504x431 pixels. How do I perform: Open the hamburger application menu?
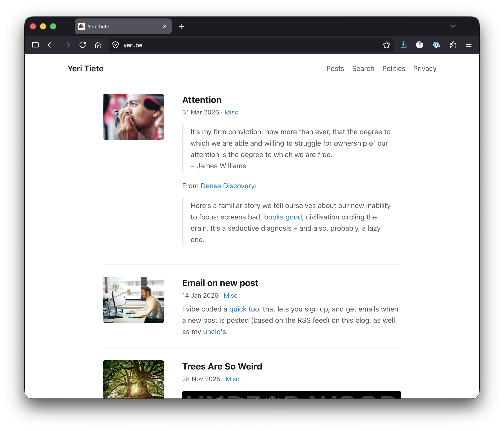point(469,45)
